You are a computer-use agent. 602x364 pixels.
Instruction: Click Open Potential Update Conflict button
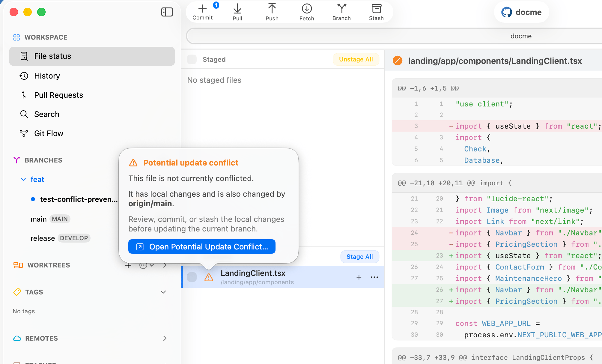202,246
